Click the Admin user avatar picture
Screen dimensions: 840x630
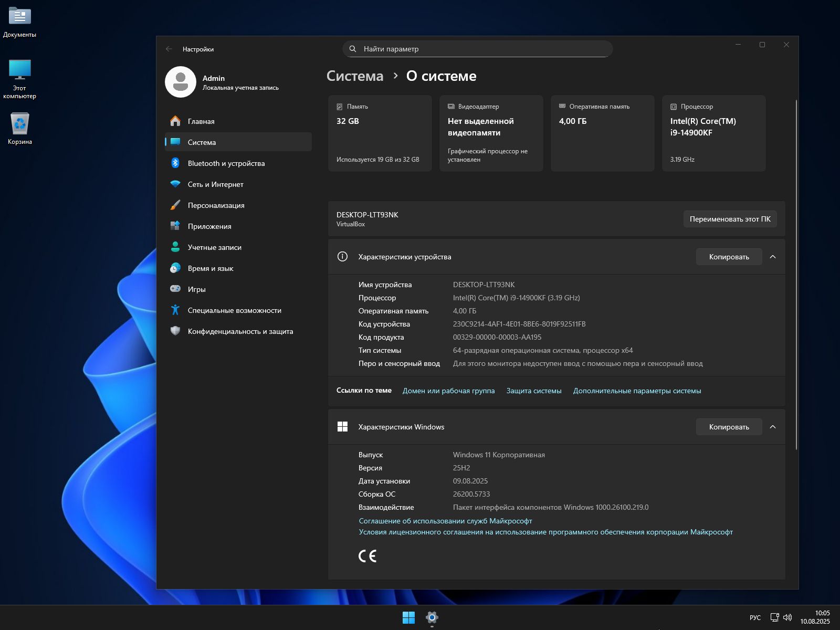tap(181, 82)
